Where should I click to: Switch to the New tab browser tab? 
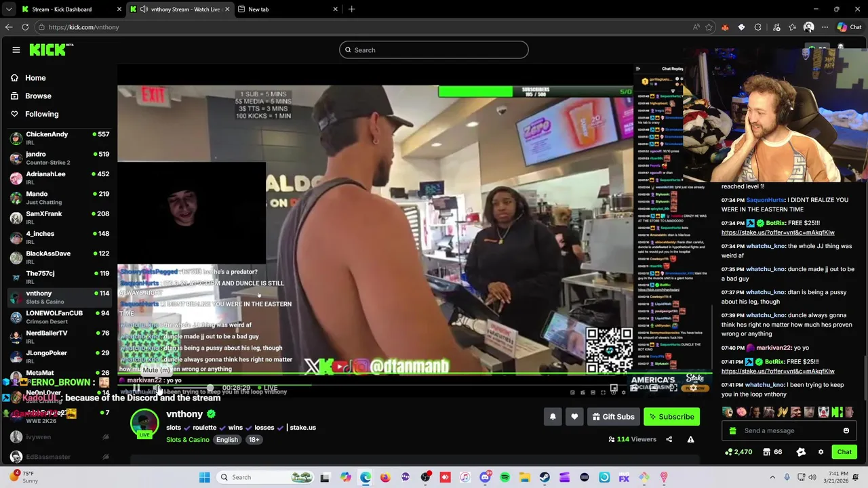pos(288,9)
